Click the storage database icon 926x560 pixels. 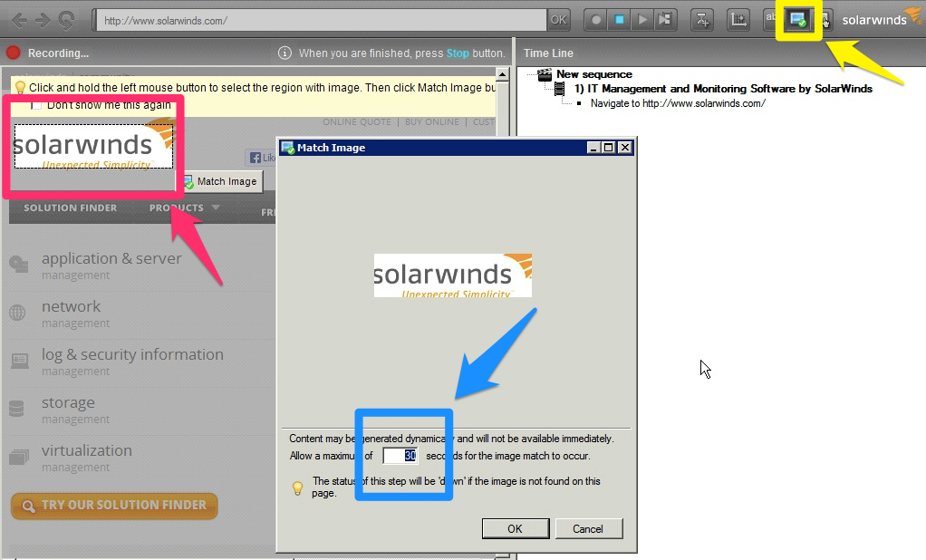[16, 408]
